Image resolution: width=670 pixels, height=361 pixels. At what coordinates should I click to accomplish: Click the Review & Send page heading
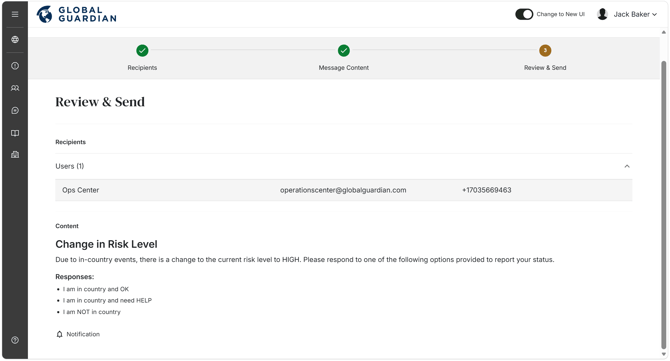click(x=100, y=102)
